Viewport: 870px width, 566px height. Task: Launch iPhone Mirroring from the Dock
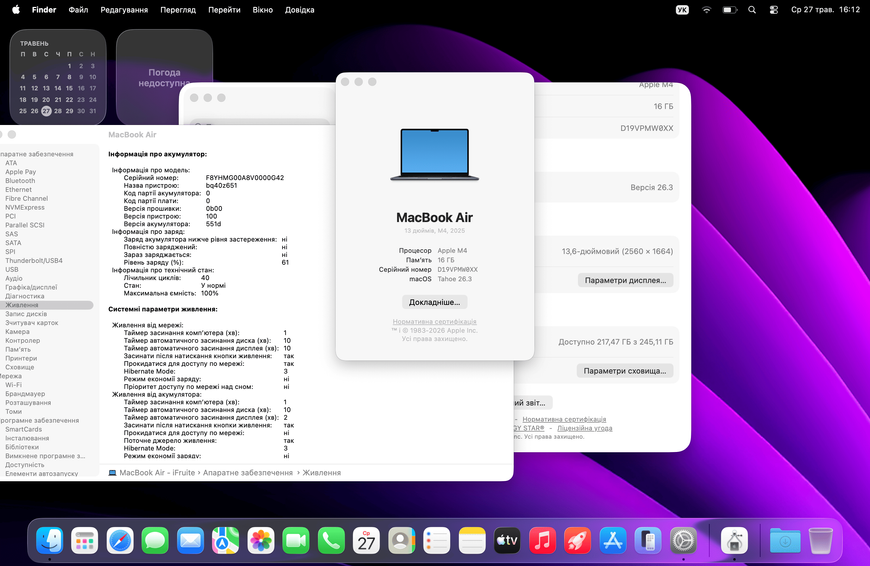coord(648,540)
